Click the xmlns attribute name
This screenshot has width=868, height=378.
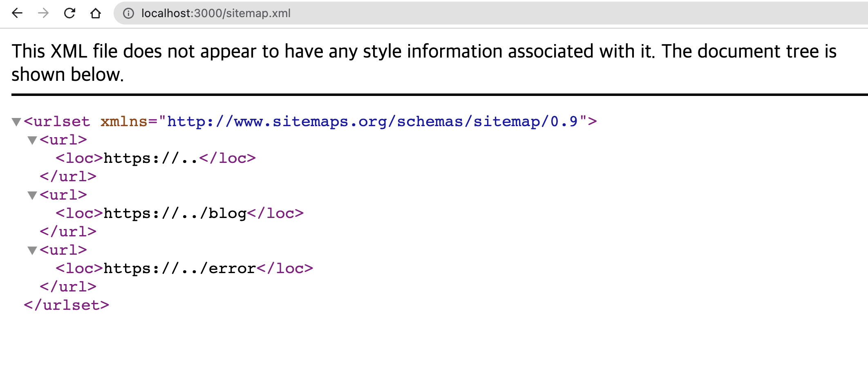tap(124, 122)
